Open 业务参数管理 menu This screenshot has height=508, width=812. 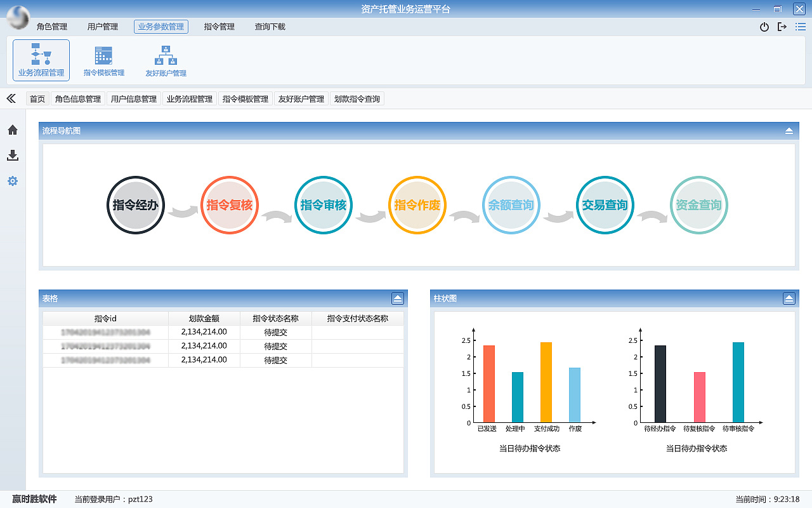click(161, 27)
